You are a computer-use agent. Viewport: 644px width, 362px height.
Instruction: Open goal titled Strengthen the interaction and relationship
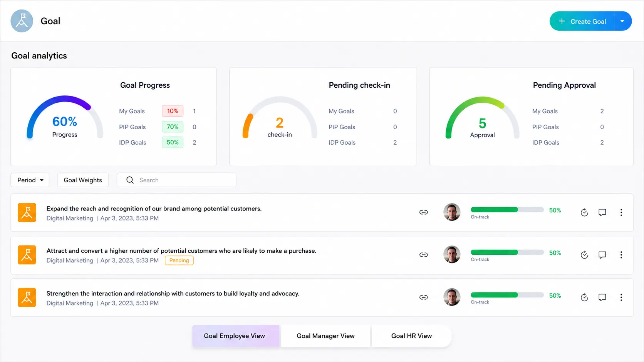173,294
